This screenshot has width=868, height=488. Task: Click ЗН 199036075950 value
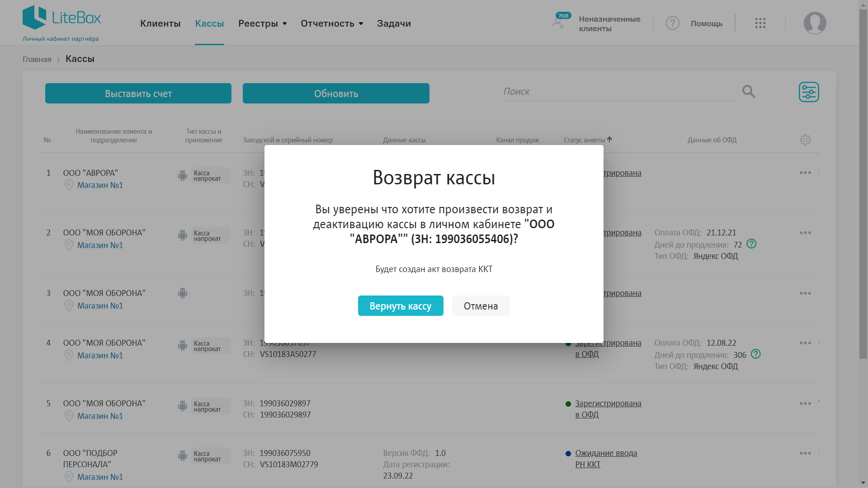285,453
